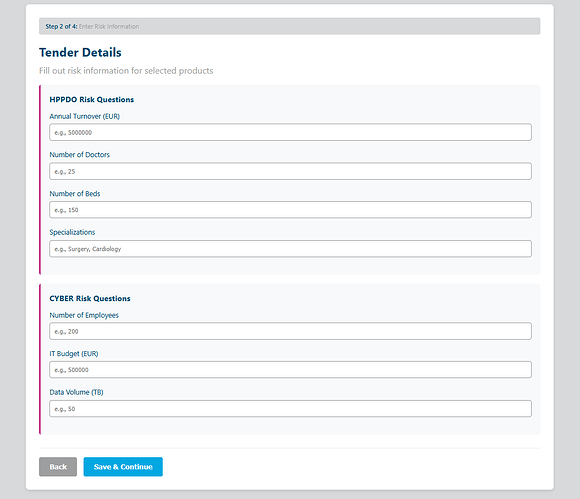Click the Data Volume (TB) label

point(77,392)
